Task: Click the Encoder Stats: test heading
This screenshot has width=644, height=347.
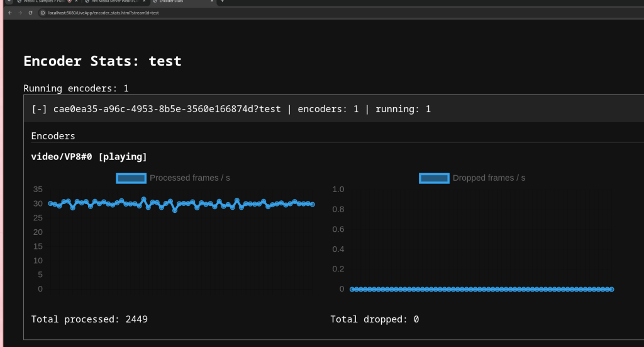Action: point(103,61)
